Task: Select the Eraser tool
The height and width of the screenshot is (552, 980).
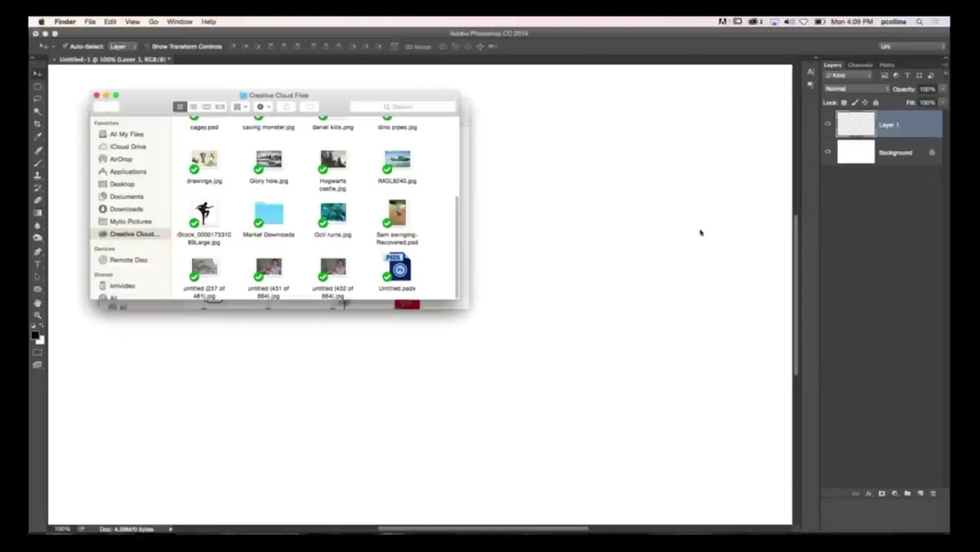Action: (x=38, y=200)
